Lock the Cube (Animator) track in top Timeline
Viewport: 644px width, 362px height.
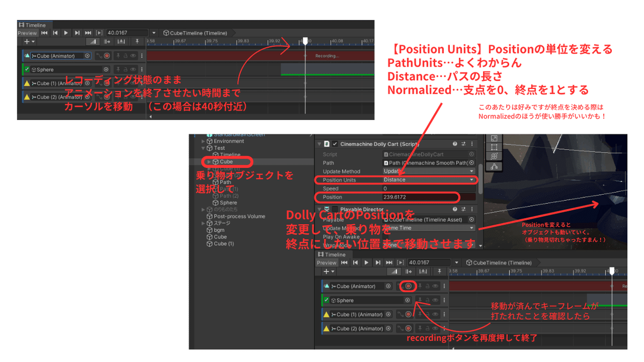click(126, 56)
